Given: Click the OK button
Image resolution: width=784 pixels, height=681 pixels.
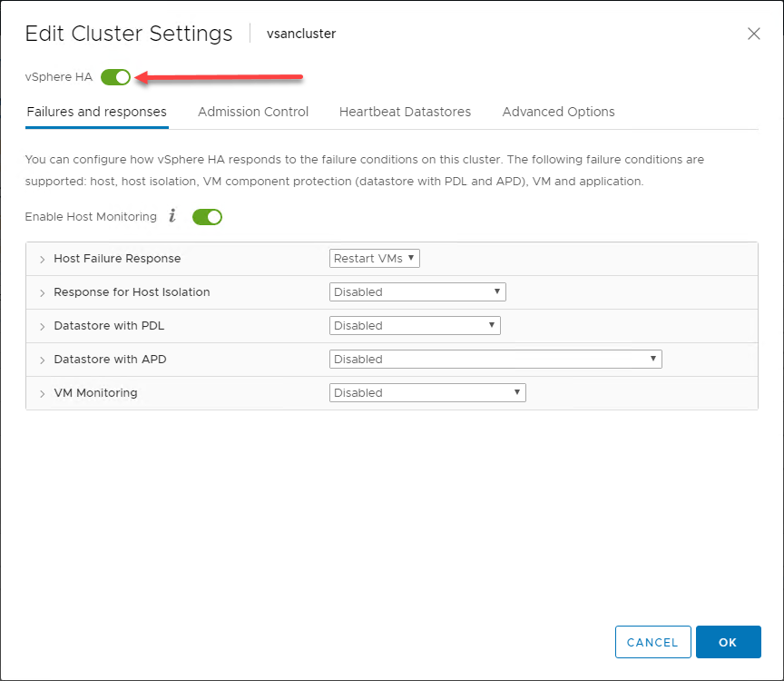Looking at the screenshot, I should (x=729, y=642).
